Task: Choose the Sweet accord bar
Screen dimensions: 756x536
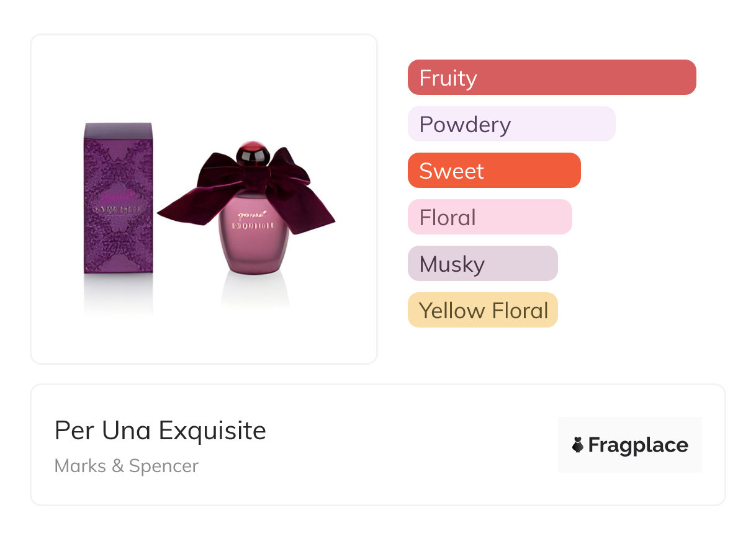Action: pos(493,171)
